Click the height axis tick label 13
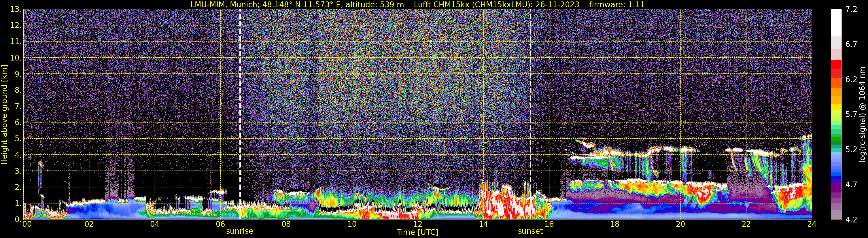Image resolution: width=868 pixels, height=238 pixels. pos(16,9)
